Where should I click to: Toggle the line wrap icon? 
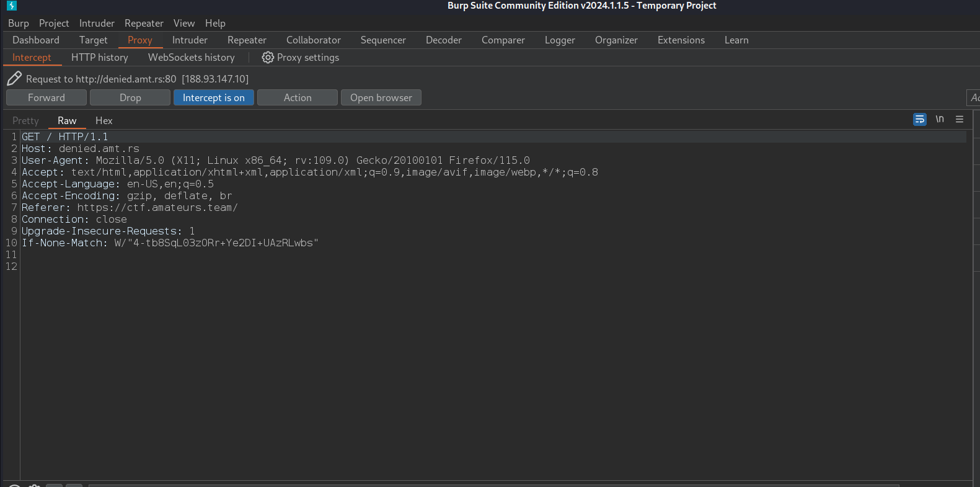920,119
